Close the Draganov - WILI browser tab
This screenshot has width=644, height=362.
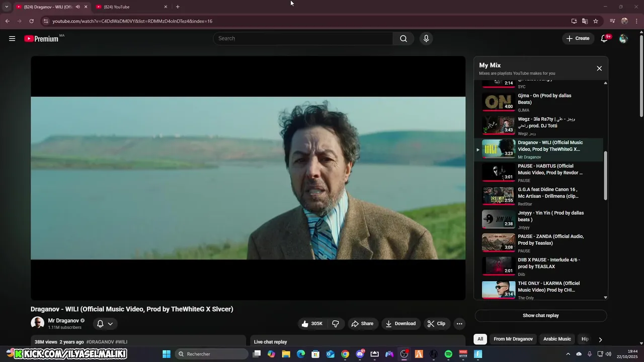point(86,7)
